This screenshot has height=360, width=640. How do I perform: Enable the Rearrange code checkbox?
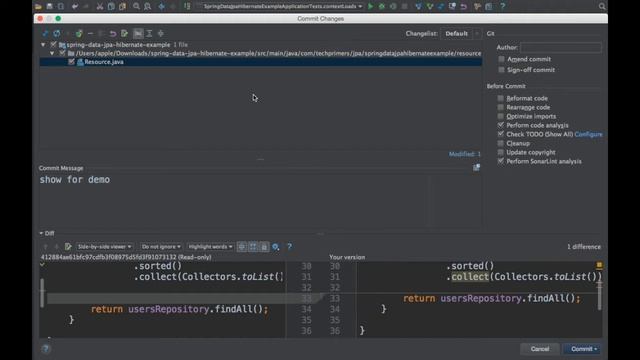[x=500, y=107]
